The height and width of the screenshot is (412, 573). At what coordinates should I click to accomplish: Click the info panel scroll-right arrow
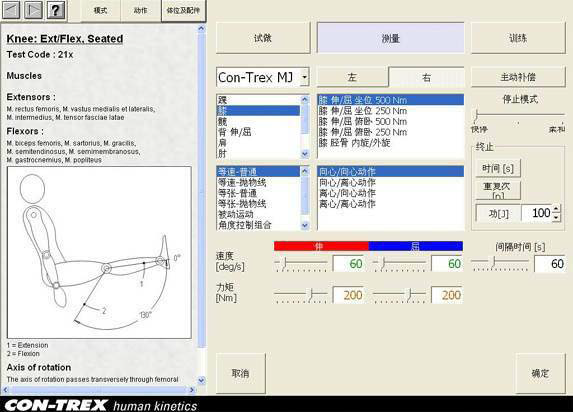[192, 390]
